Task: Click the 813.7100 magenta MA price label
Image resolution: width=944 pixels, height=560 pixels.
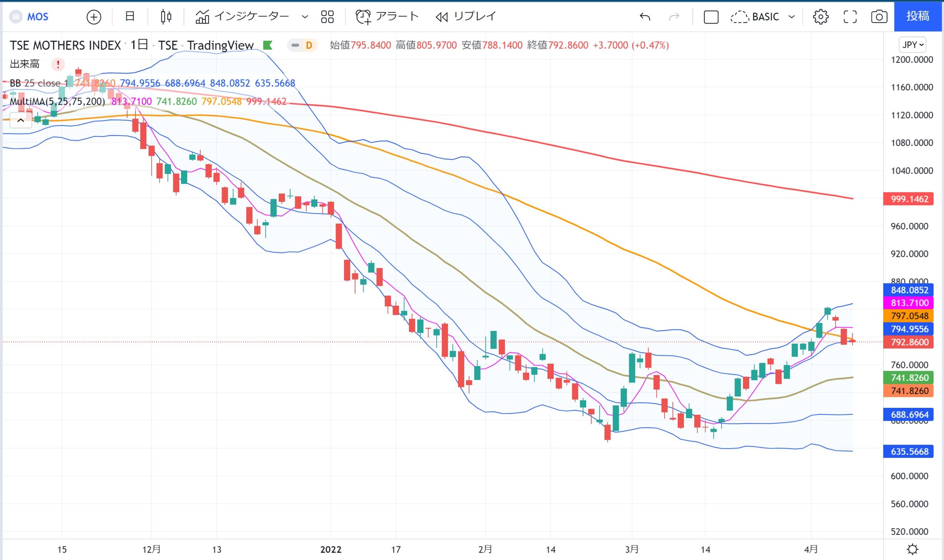Action: coord(908,302)
